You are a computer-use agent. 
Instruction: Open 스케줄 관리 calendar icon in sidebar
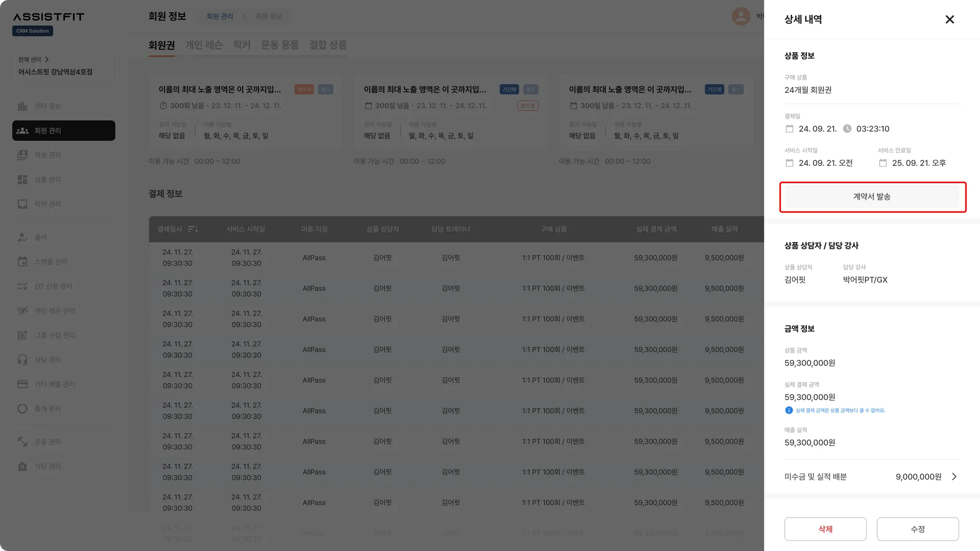22,262
